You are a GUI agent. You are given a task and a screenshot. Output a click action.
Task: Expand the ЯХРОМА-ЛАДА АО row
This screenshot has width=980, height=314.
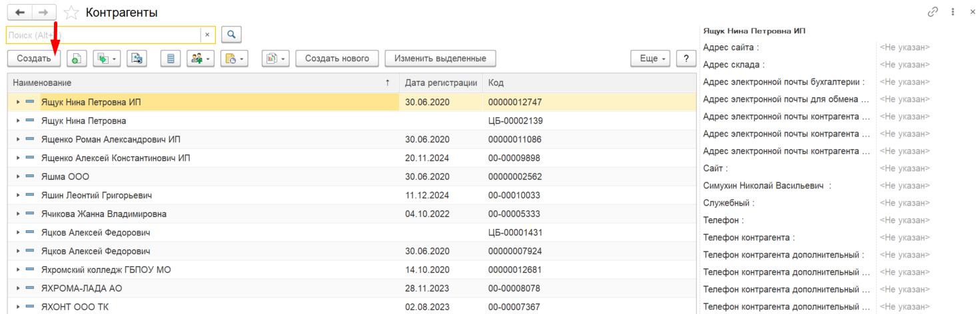pyautogui.click(x=18, y=289)
